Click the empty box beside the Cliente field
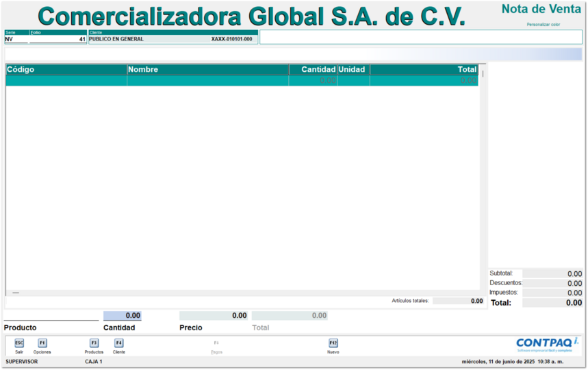Viewport: 588px width, 370px height. 421,37
